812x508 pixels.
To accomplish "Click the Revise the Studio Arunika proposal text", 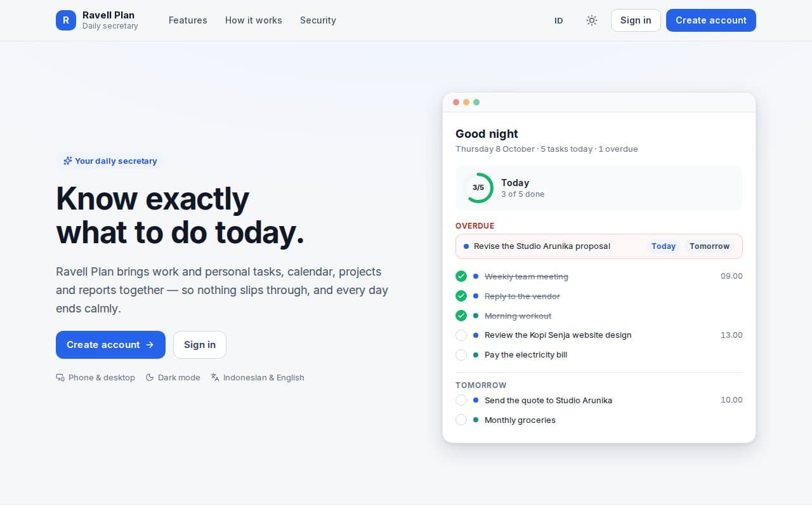I will pos(542,246).
